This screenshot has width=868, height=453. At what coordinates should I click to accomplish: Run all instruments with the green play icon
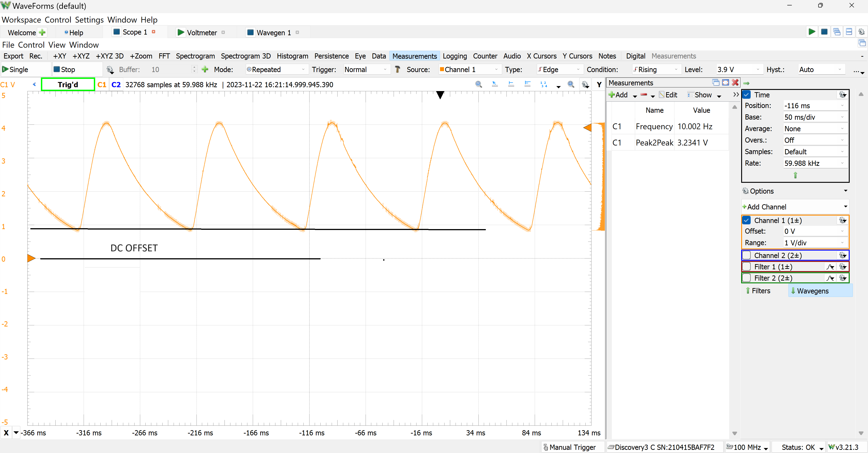(x=812, y=32)
